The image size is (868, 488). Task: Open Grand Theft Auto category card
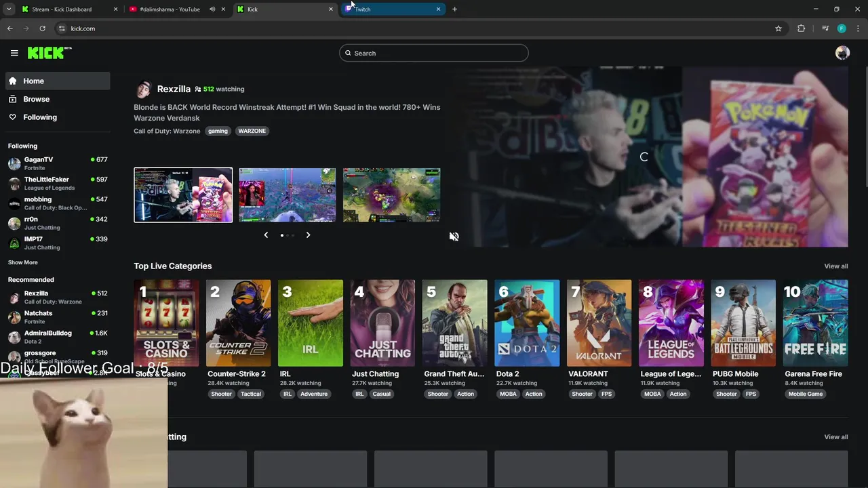click(454, 323)
